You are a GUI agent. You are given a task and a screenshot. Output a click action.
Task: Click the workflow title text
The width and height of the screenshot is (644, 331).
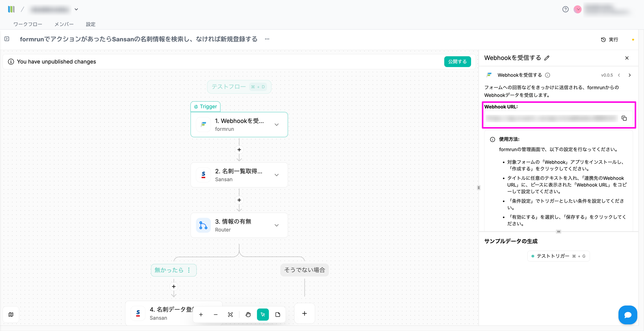click(139, 39)
